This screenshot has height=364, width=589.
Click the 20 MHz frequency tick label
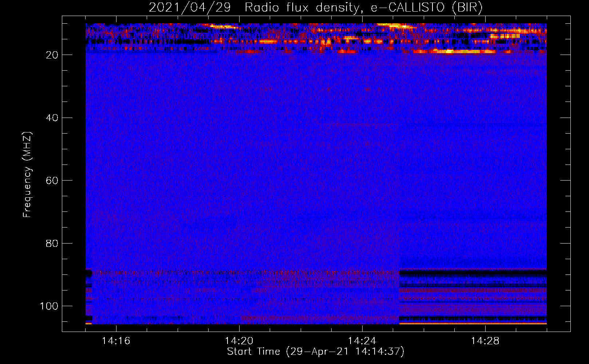pyautogui.click(x=52, y=55)
